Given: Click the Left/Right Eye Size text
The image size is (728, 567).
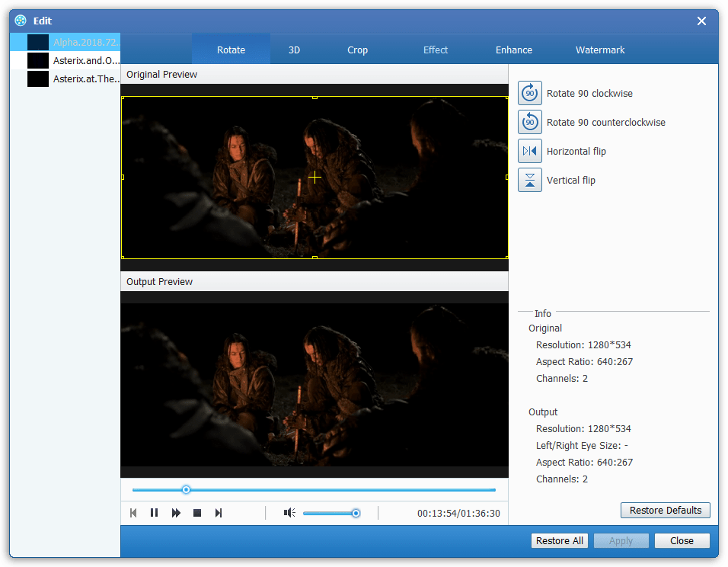Looking at the screenshot, I should point(582,445).
